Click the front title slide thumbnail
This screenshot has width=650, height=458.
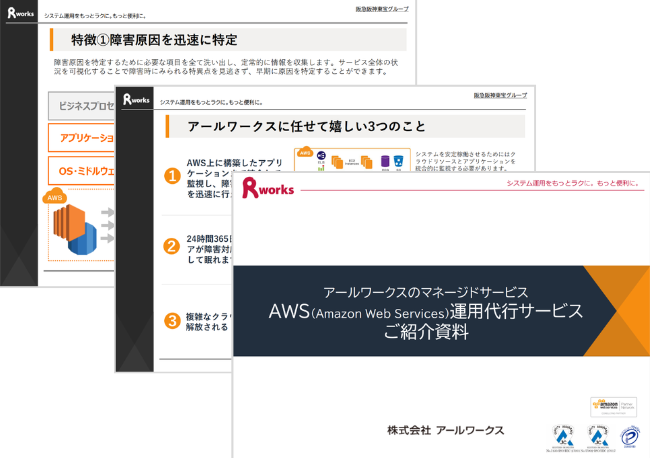[x=441, y=315]
